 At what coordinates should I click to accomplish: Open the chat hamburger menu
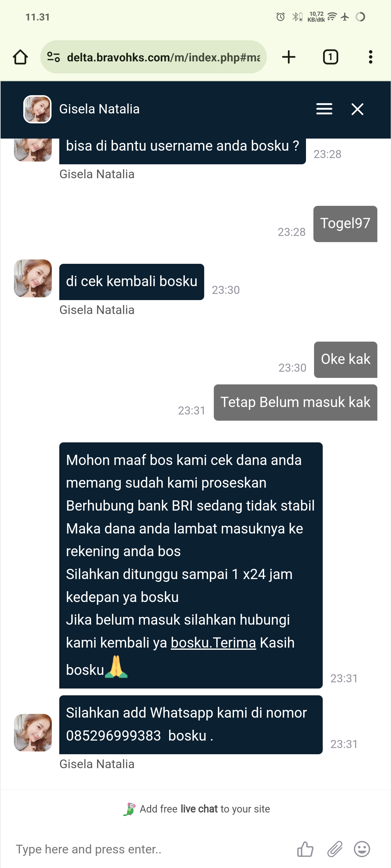pyautogui.click(x=324, y=109)
